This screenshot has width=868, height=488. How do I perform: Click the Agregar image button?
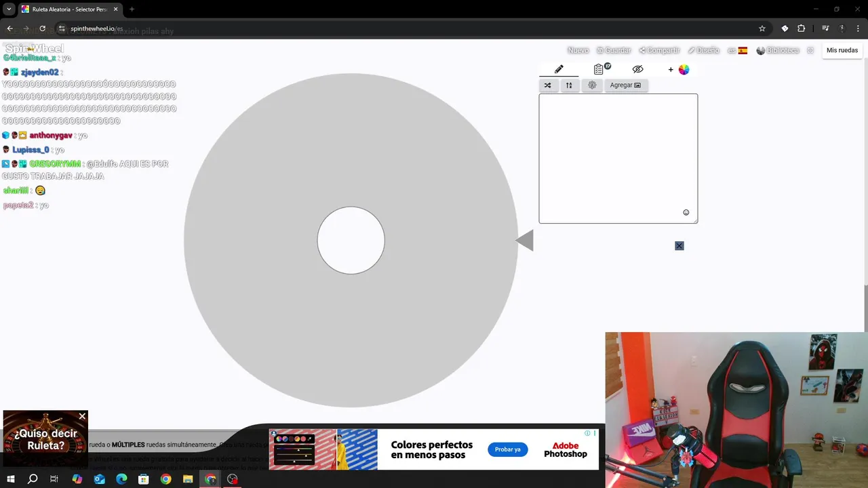tap(625, 85)
